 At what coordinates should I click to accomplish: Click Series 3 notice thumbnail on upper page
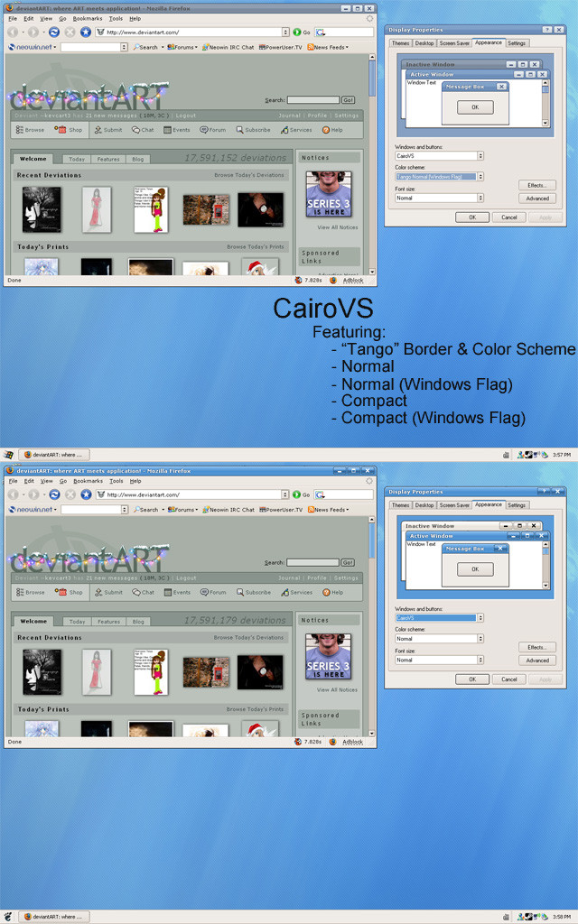329,195
